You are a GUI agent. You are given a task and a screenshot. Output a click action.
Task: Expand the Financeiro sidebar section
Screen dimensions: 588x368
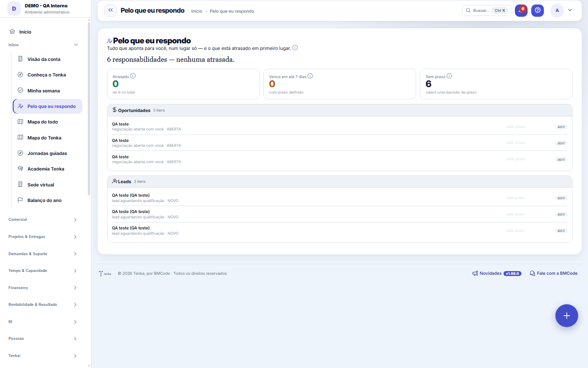click(x=43, y=288)
